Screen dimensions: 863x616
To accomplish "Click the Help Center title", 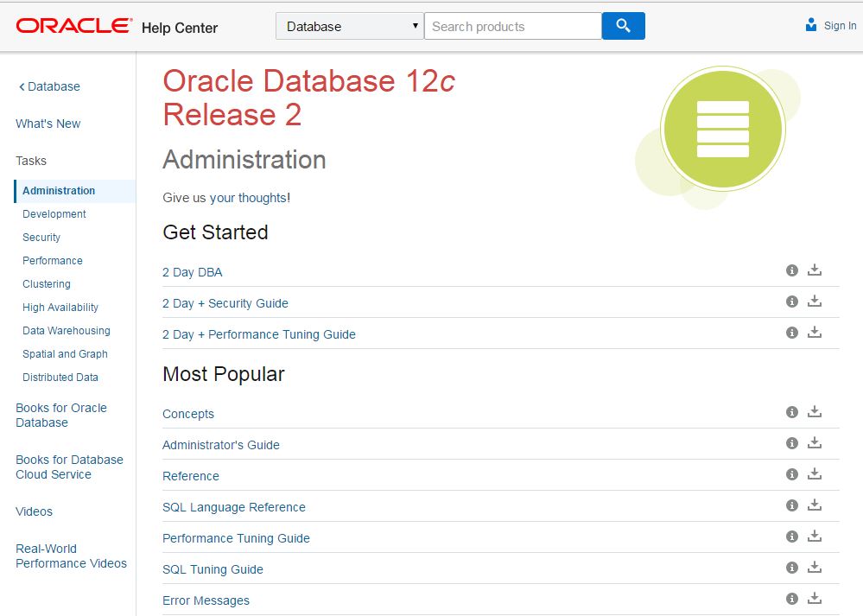I will pos(180,28).
